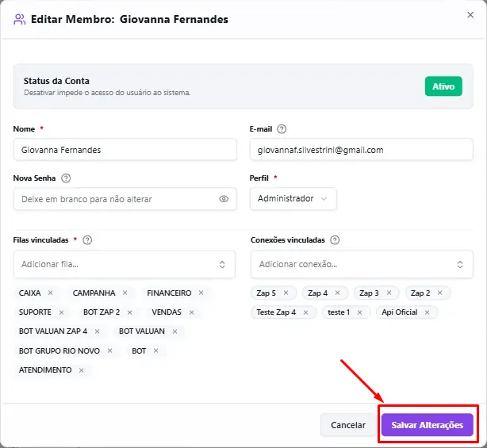This screenshot has height=448, width=487.
Task: Focus the Nova Senha password field
Action: (125, 199)
